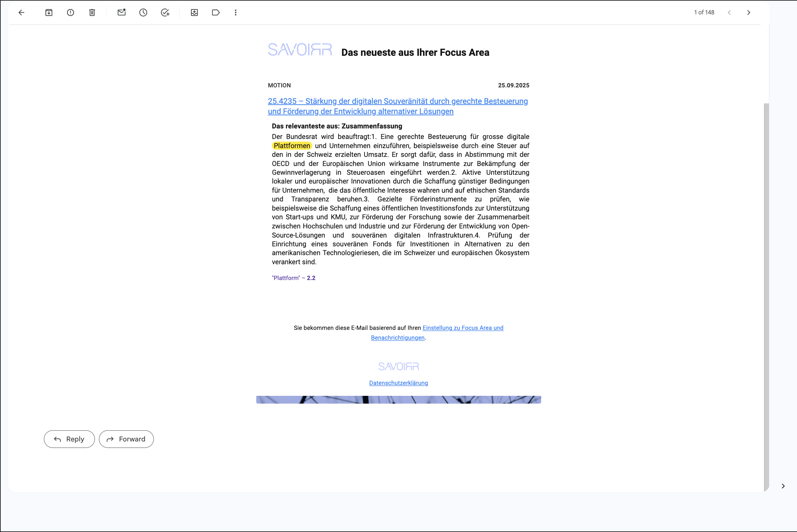The height and width of the screenshot is (532, 797).
Task: Open the Datenschutzerklärung link
Action: click(398, 383)
